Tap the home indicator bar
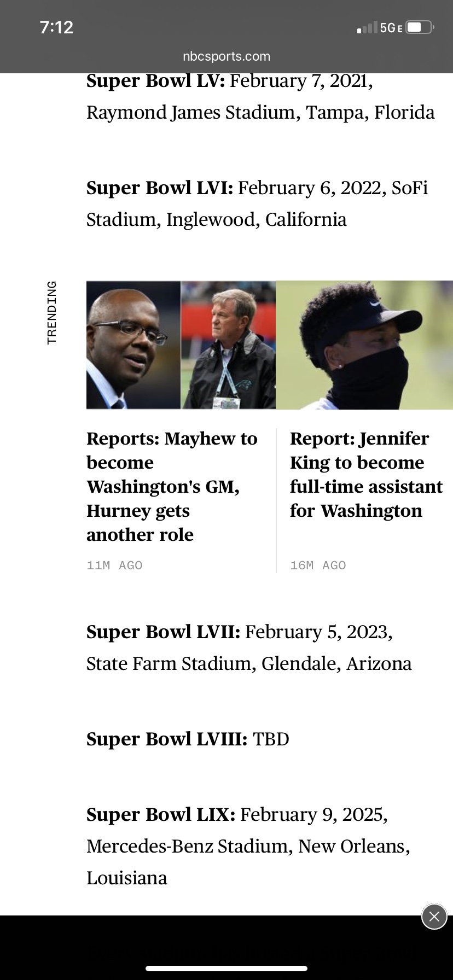This screenshot has height=980, width=453. [226, 968]
